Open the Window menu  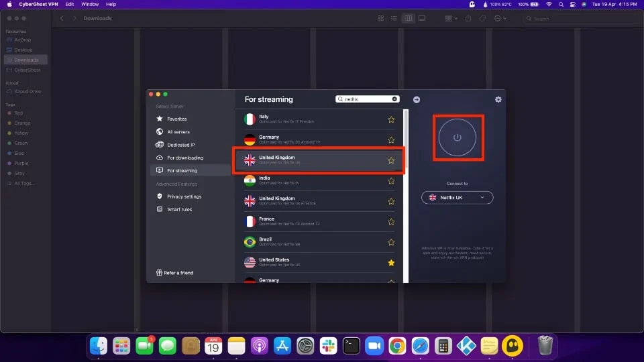pos(89,4)
